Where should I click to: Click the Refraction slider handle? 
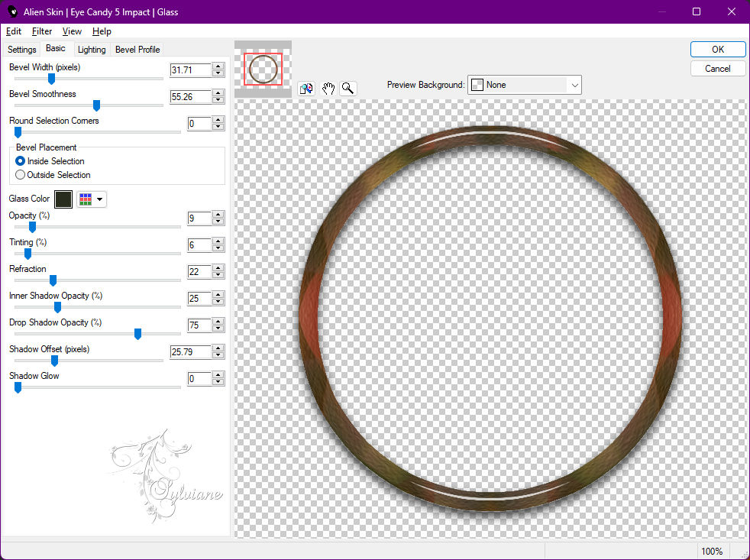53,280
